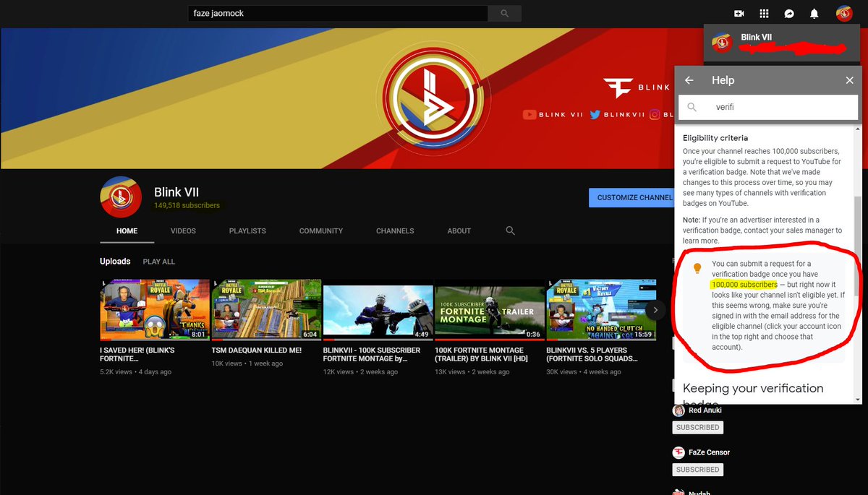Go back using the Help panel arrow
Screen dimensions: 868x495
(x=689, y=80)
